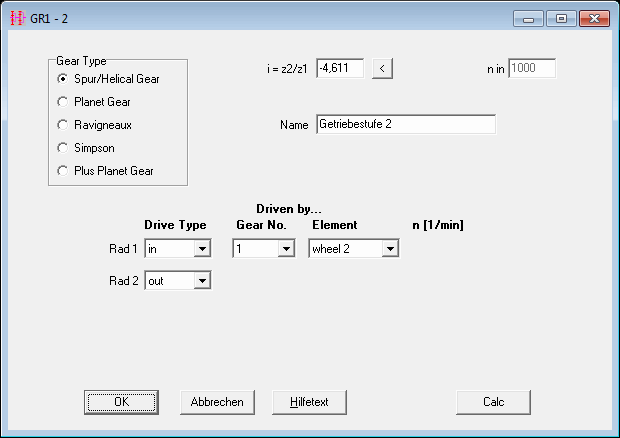Confirm the dialog with OK
Image resolution: width=620 pixels, height=438 pixels.
coord(121,401)
